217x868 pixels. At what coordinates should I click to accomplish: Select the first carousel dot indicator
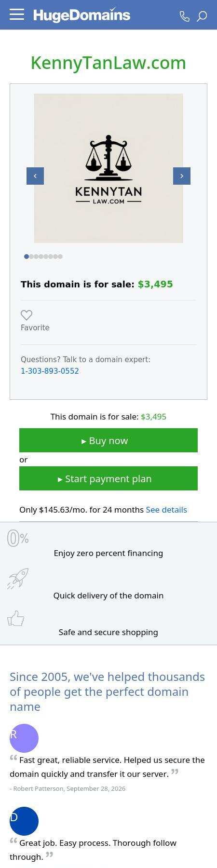point(27,257)
